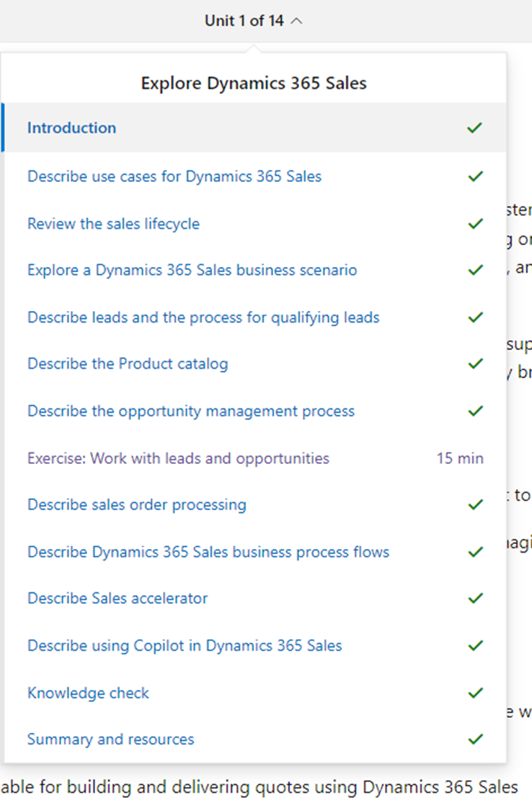Go to Describe sales order processing

pos(137,505)
